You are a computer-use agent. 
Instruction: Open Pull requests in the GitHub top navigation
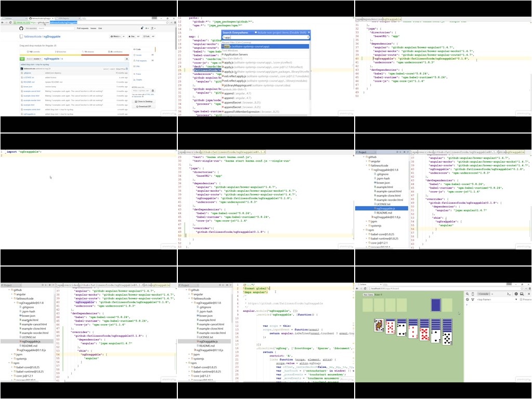(83, 29)
